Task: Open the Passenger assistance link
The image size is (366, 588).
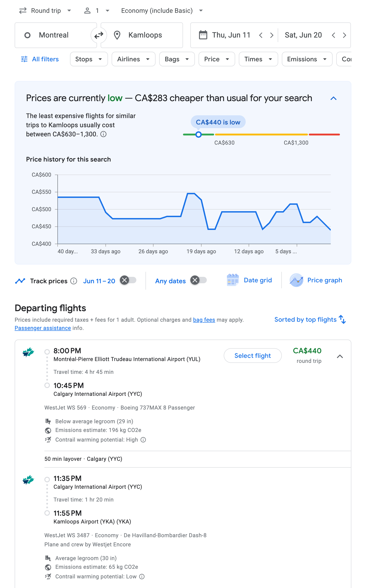Action: 43,328
